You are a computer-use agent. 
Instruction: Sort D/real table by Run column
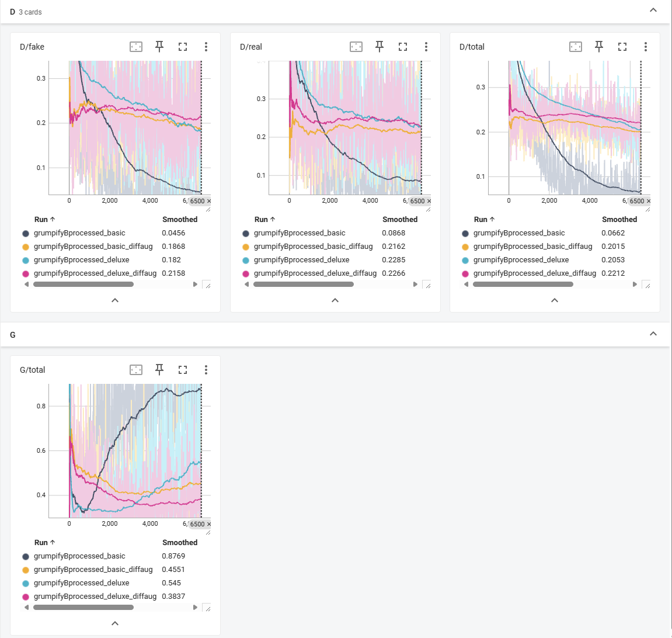click(264, 220)
